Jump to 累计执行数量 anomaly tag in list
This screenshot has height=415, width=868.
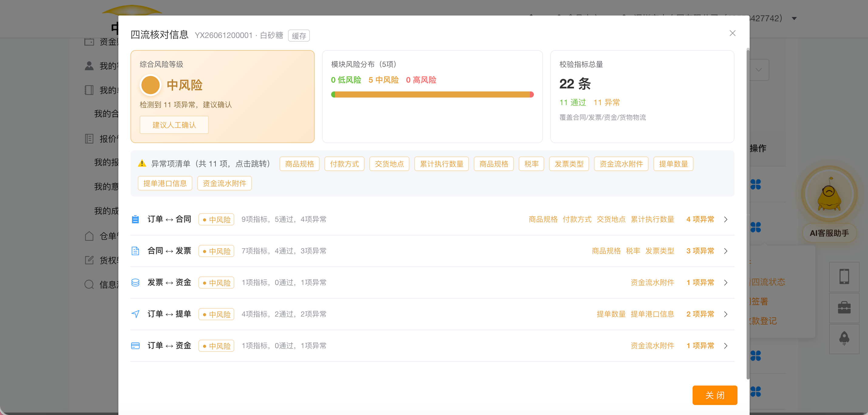(441, 164)
